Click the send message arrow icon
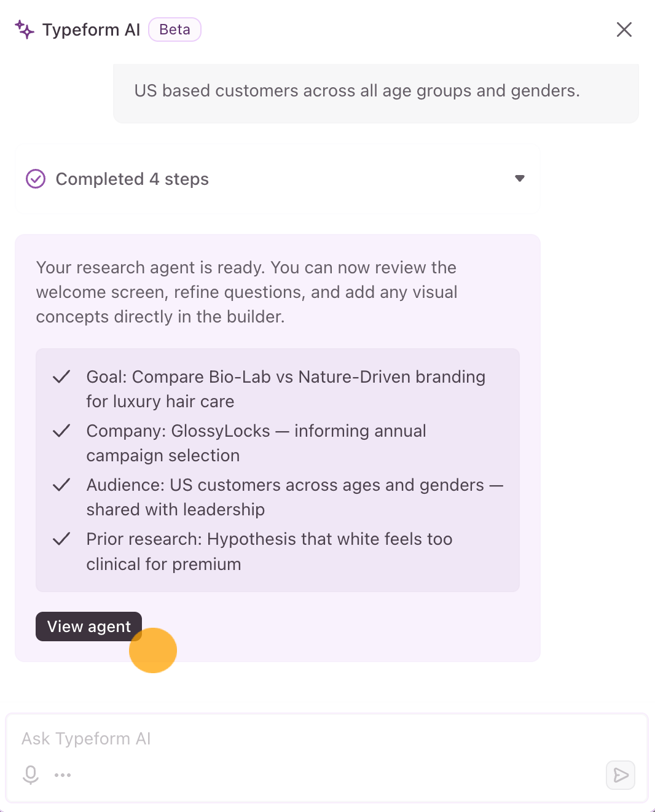This screenshot has width=655, height=812. tap(621, 775)
